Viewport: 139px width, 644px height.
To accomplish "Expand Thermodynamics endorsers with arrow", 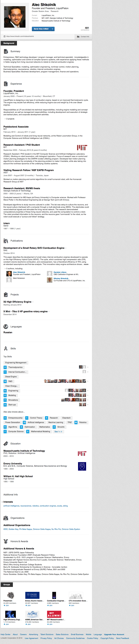I will 88,367.
